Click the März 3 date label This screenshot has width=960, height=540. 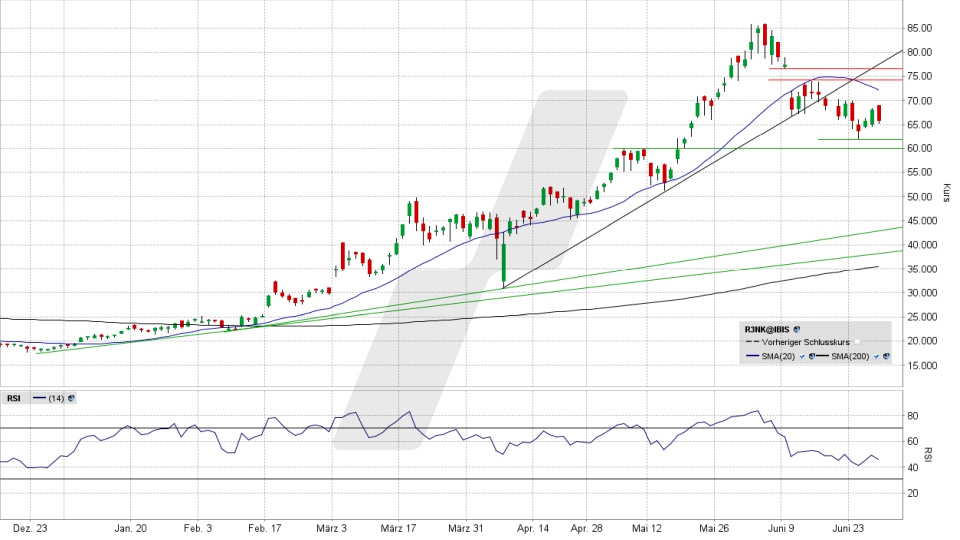pos(331,528)
